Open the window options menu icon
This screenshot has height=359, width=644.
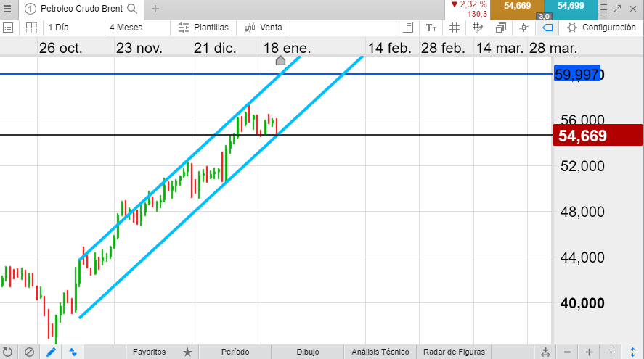click(x=603, y=9)
